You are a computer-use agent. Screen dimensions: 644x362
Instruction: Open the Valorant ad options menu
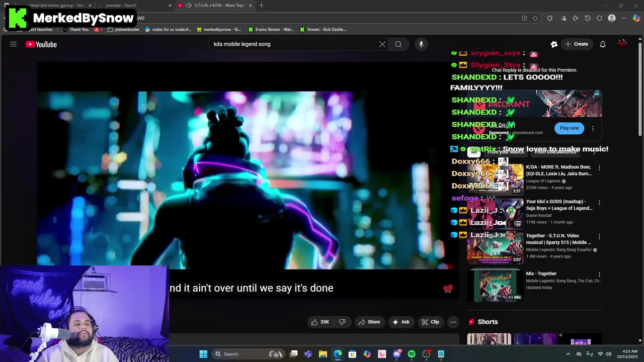[x=593, y=128]
